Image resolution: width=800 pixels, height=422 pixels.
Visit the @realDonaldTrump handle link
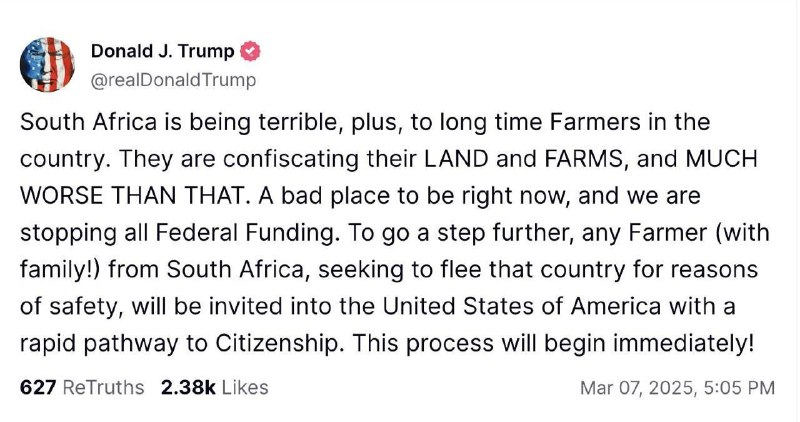(173, 80)
